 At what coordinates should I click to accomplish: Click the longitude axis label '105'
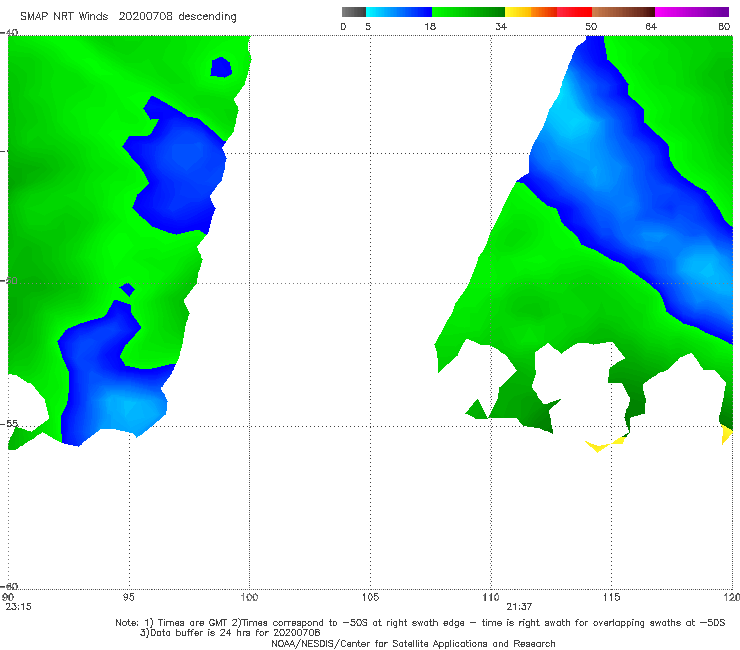(370, 597)
